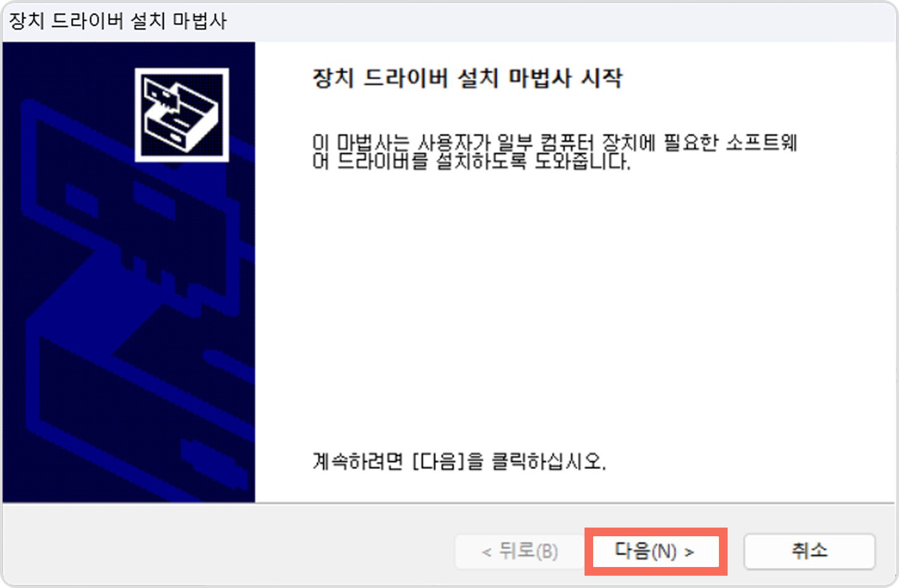Click the greyed-out 뒤로(B) back button
The height and width of the screenshot is (588, 899).
[519, 551]
